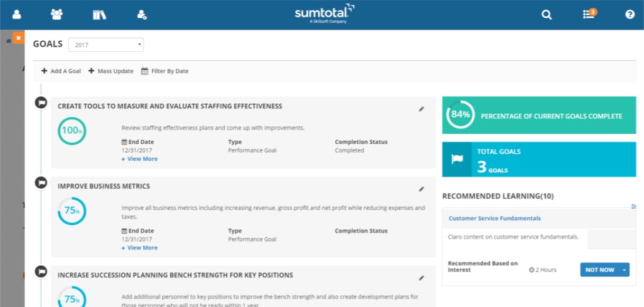The image size is (644, 307).
Task: Edit the staffing effectiveness goal via pencil icon
Action: tap(421, 109)
